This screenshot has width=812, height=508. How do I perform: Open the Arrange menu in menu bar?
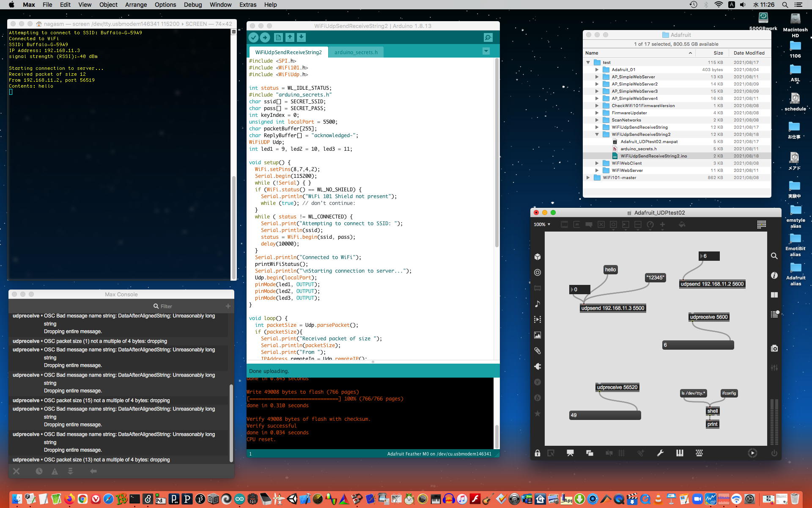point(136,5)
